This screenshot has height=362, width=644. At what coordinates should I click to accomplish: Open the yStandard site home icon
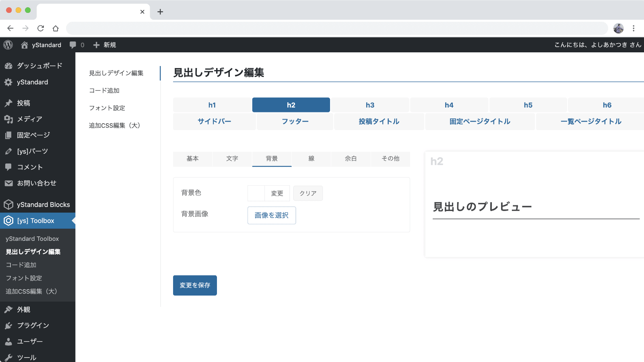point(25,45)
